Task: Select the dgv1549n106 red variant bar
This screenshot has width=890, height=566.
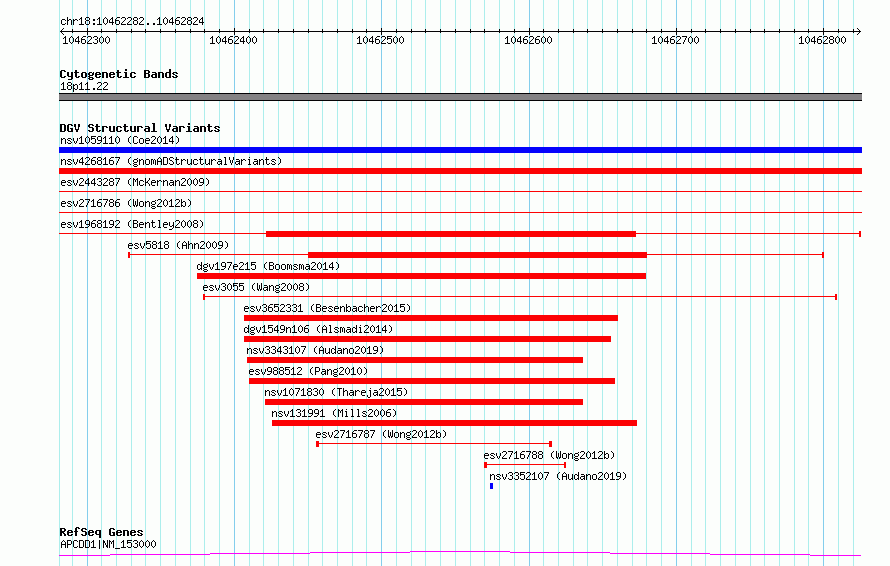Action: click(x=427, y=339)
